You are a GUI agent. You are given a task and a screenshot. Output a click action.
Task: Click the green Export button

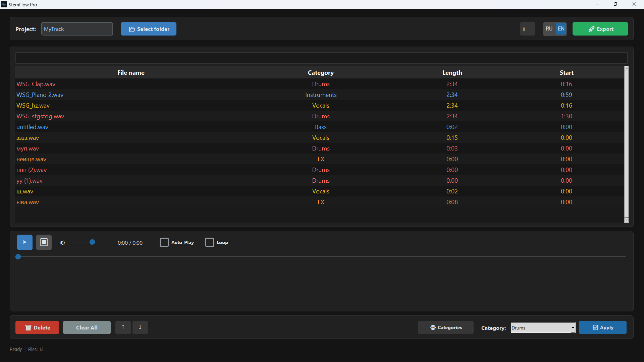tap(600, 29)
